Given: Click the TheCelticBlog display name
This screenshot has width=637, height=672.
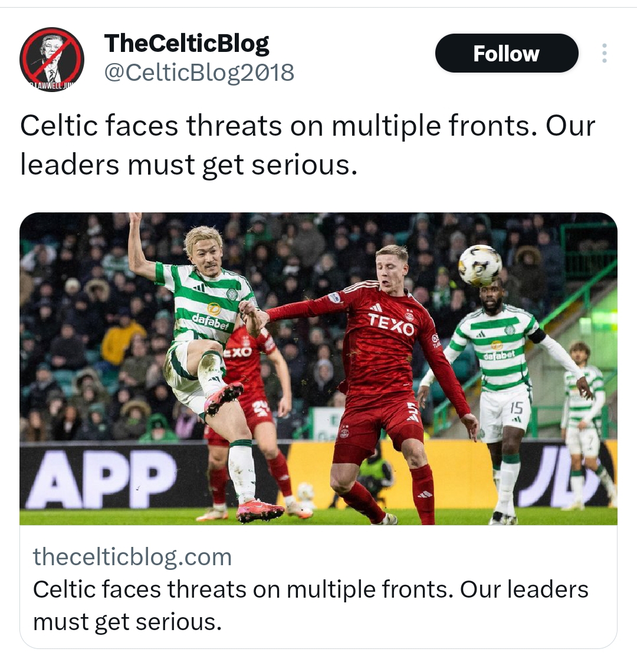Looking at the screenshot, I should 186,43.
